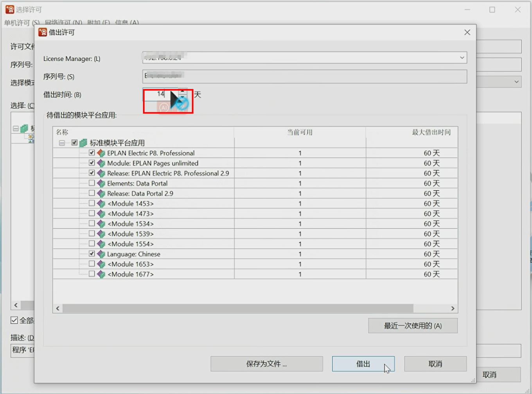This screenshot has width=532, height=394.
Task: Close the 借出许可 dialog
Action: tap(467, 32)
